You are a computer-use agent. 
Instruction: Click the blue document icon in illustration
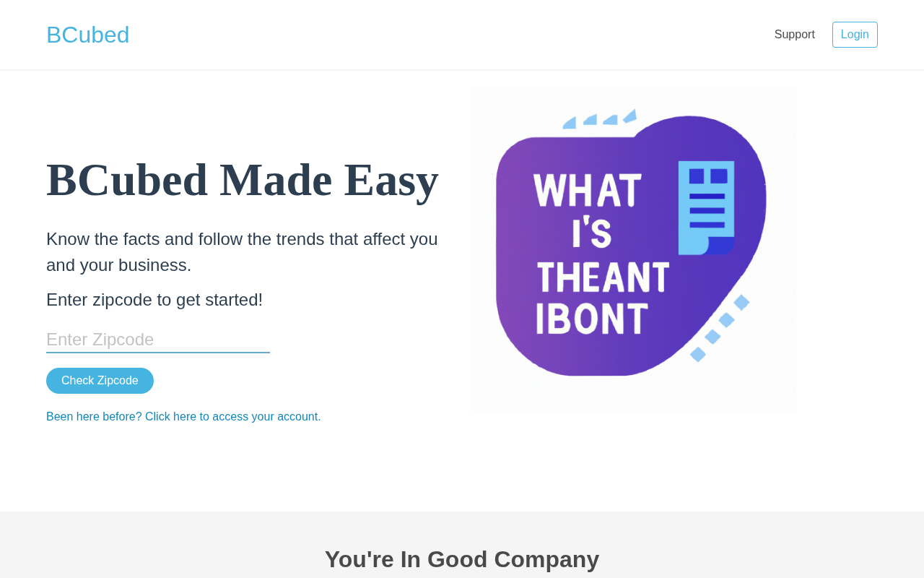(x=706, y=207)
